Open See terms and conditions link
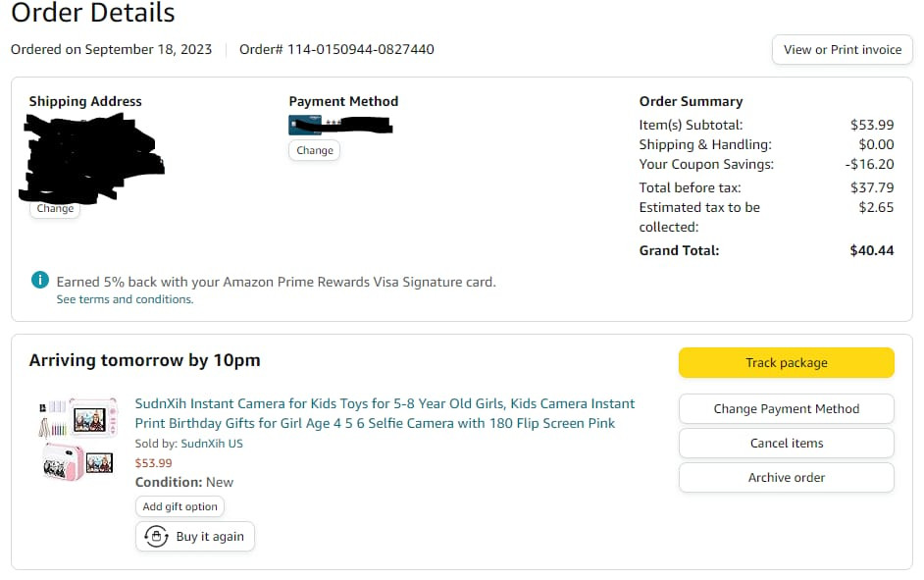Screen dimensions: 924x580 click(125, 299)
